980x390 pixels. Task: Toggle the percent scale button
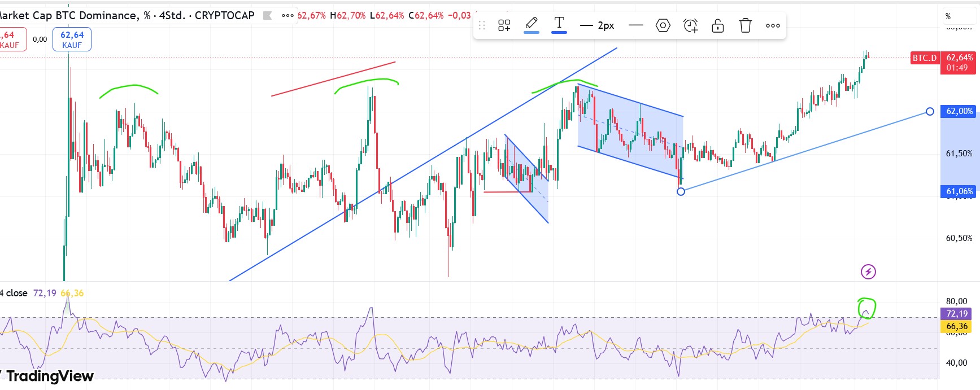click(959, 16)
